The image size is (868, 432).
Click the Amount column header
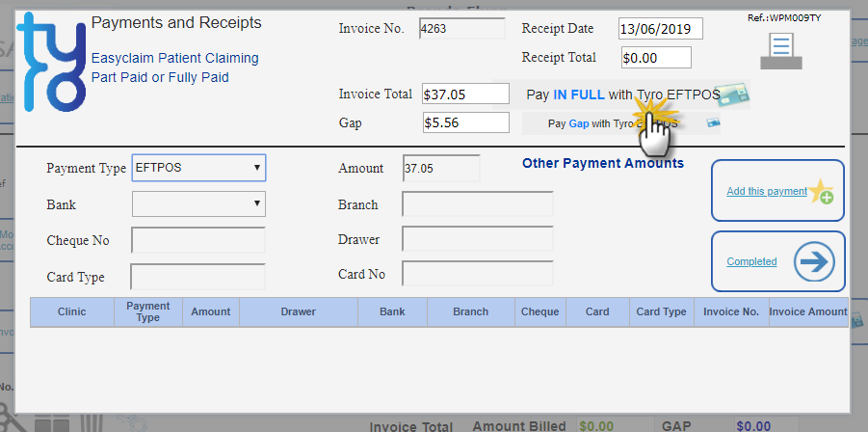click(x=210, y=311)
